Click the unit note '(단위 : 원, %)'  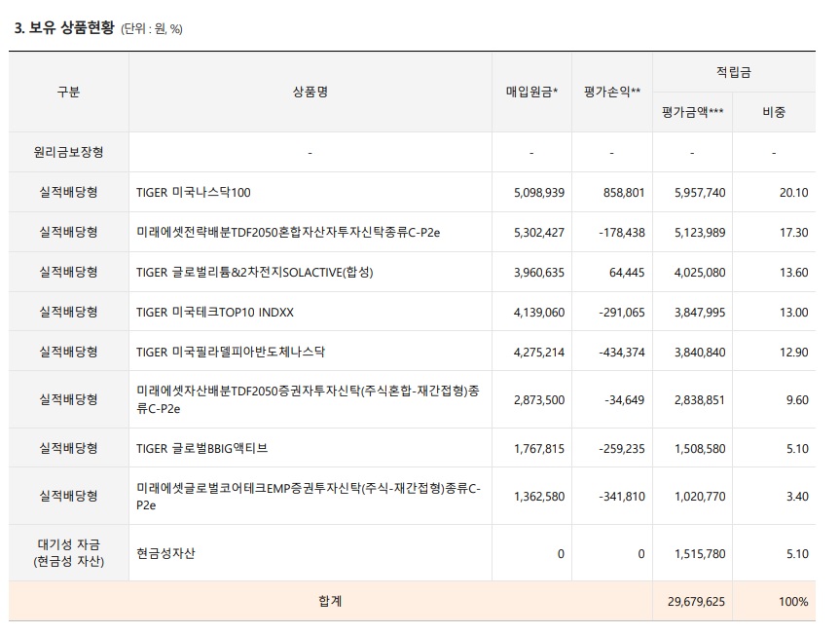tap(152, 29)
